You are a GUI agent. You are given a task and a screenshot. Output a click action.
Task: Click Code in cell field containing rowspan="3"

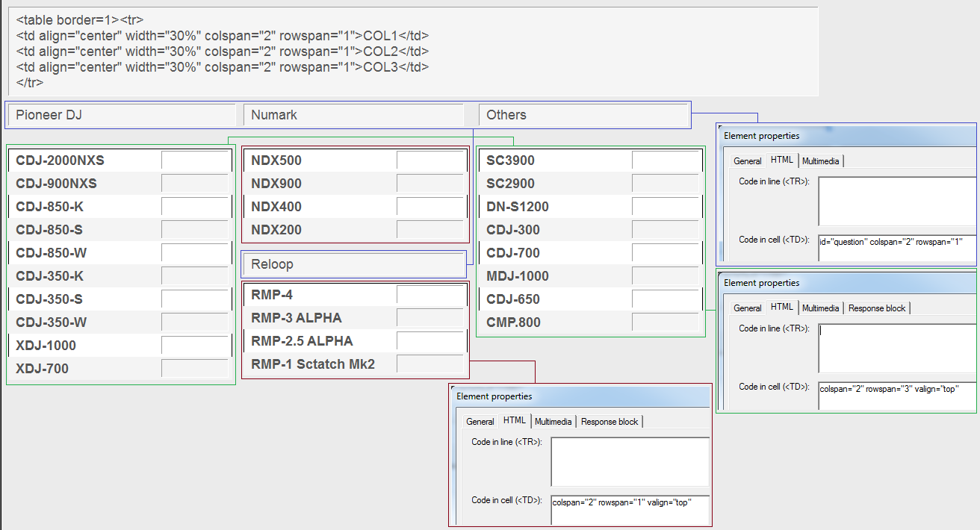[897, 396]
